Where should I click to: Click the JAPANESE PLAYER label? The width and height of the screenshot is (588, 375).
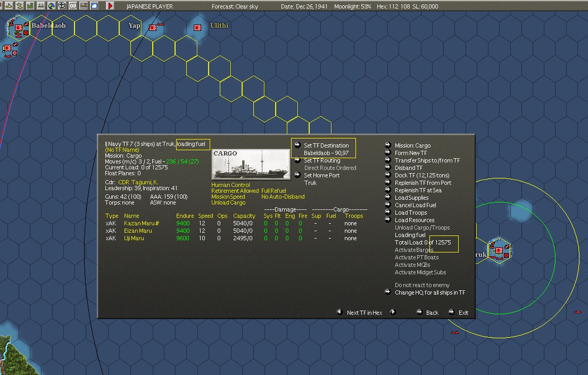(150, 6)
